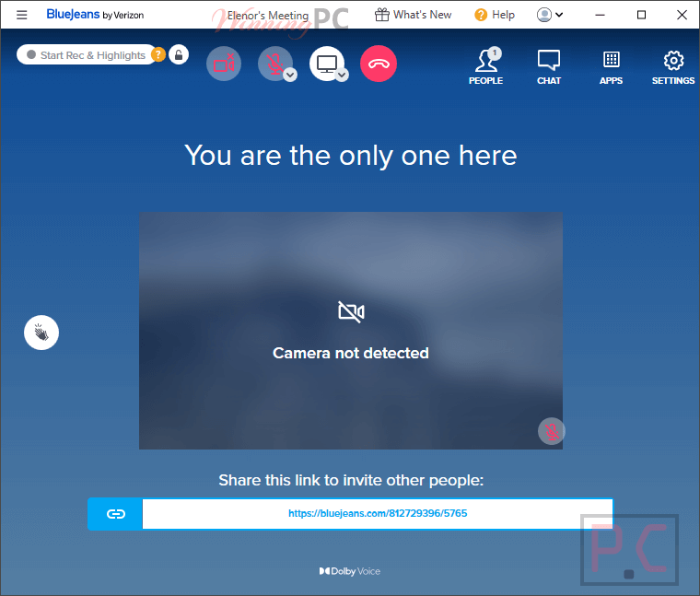
Task: Open the Chat panel
Action: 549,67
